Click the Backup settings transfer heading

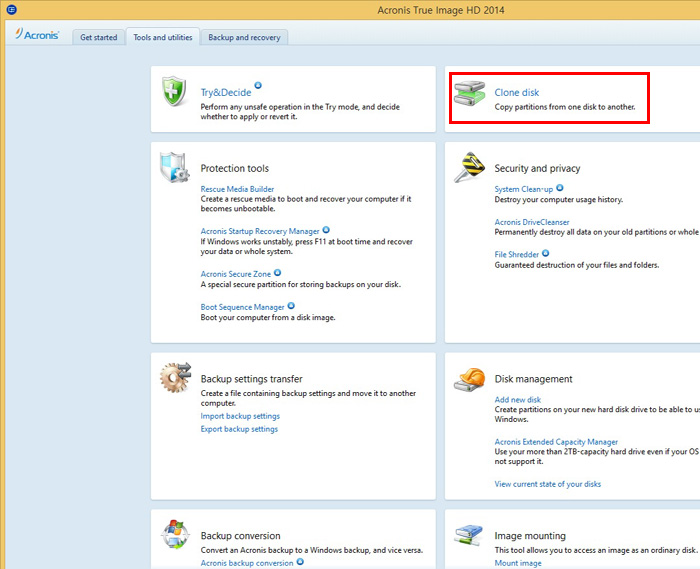click(251, 379)
